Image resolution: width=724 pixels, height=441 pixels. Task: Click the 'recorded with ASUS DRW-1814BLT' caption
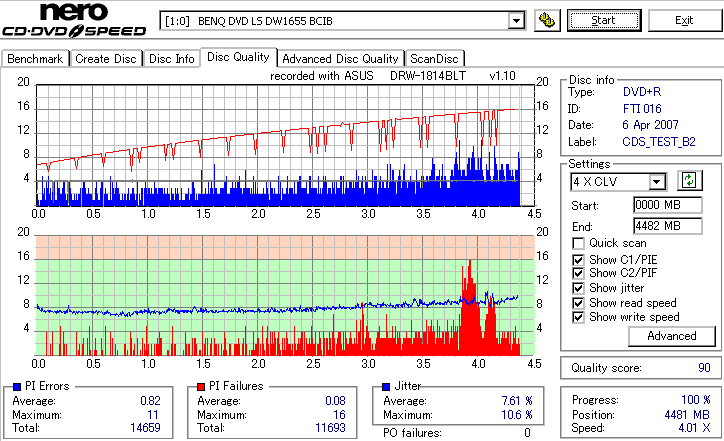click(368, 76)
